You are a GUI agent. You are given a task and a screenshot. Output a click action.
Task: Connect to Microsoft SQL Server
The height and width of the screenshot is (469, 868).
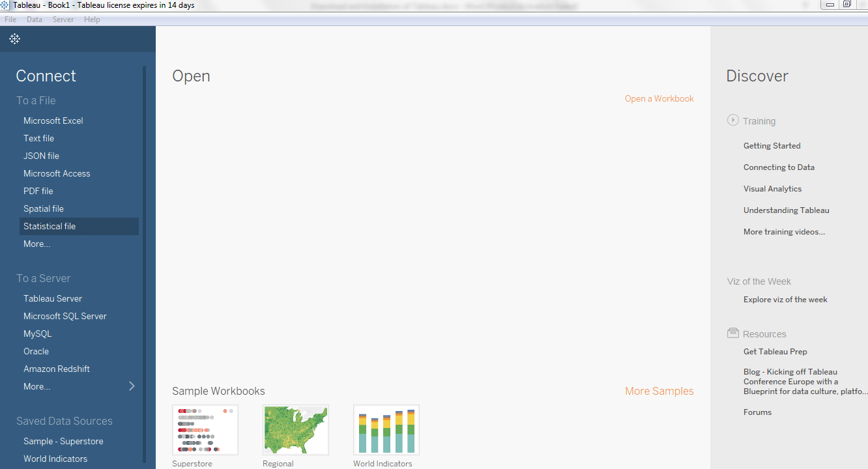pyautogui.click(x=65, y=316)
